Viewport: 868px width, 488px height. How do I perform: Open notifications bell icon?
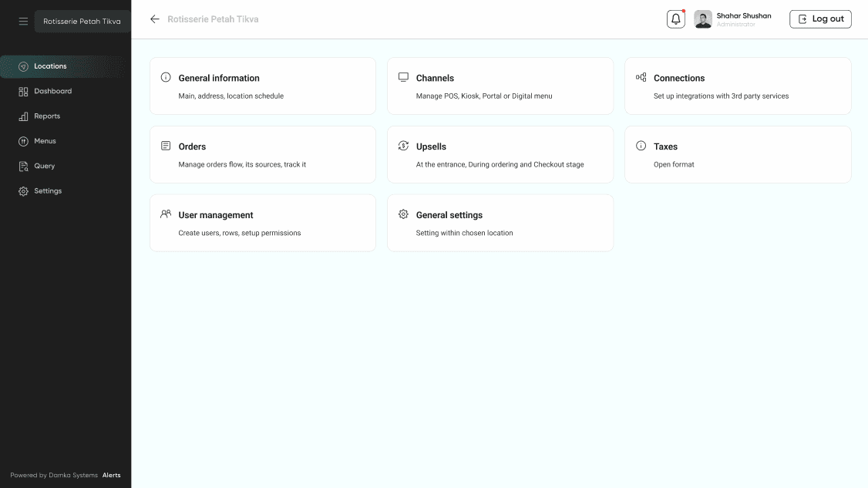point(676,19)
